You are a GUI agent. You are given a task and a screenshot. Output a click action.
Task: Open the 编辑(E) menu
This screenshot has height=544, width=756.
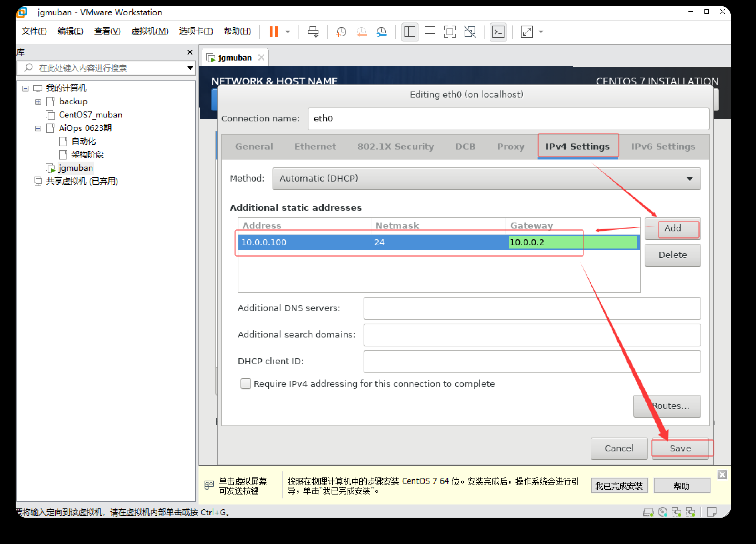pos(70,31)
